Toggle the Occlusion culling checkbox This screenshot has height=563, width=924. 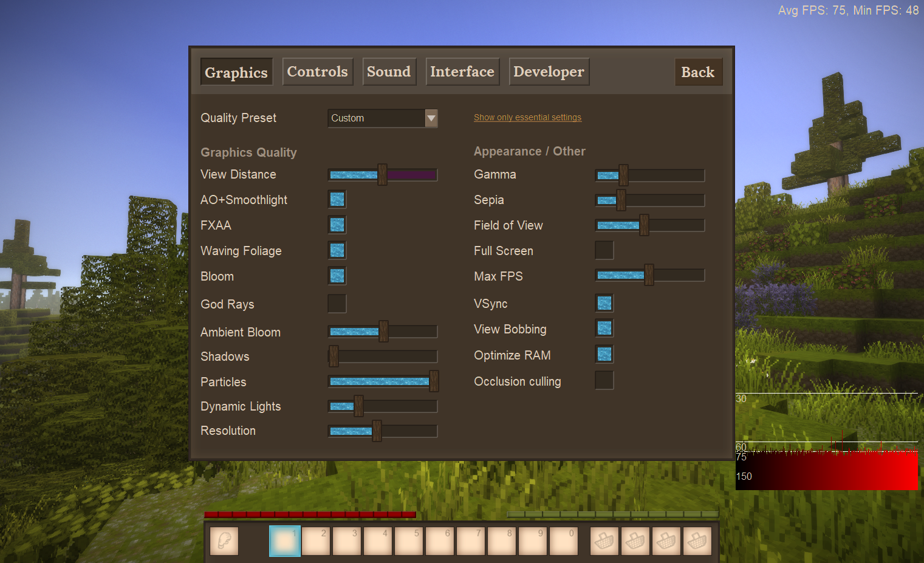coord(604,381)
